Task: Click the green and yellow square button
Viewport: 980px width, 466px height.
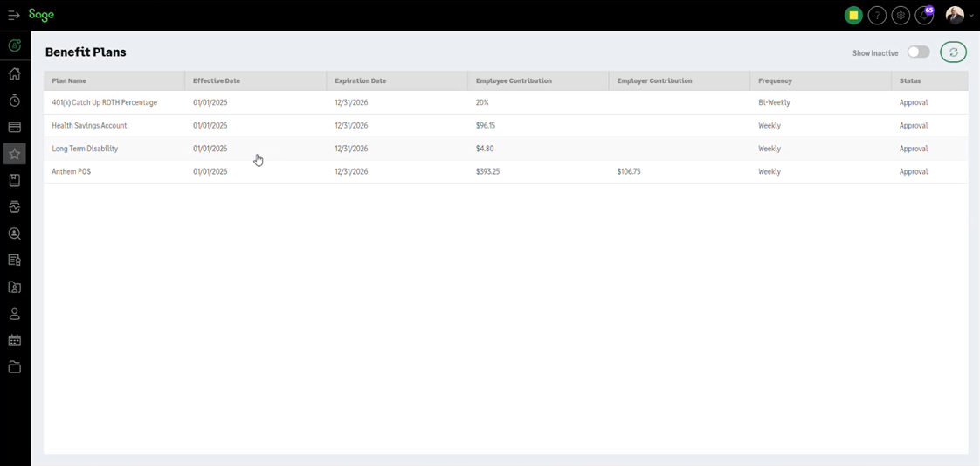Action: click(853, 16)
